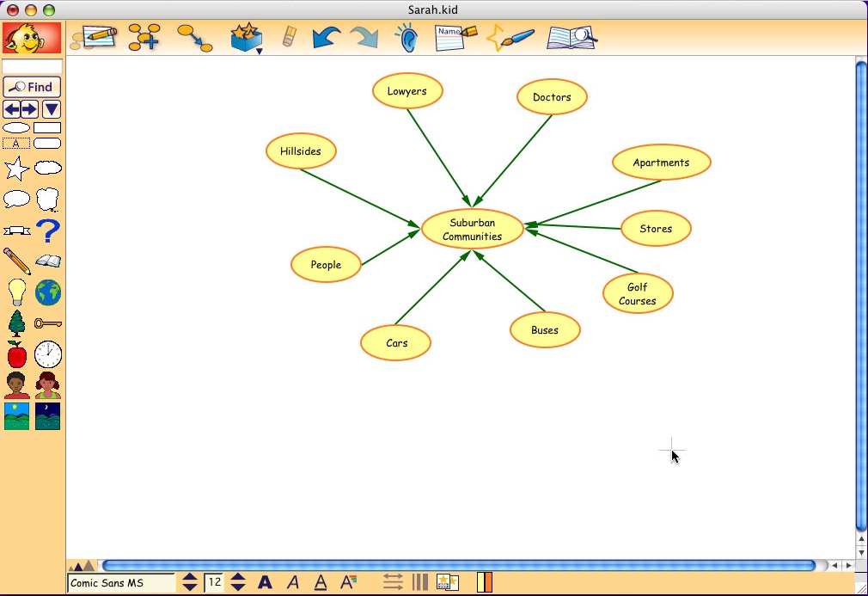Image resolution: width=868 pixels, height=596 pixels.
Task: Click the Add Symbol tool
Action: click(x=144, y=38)
